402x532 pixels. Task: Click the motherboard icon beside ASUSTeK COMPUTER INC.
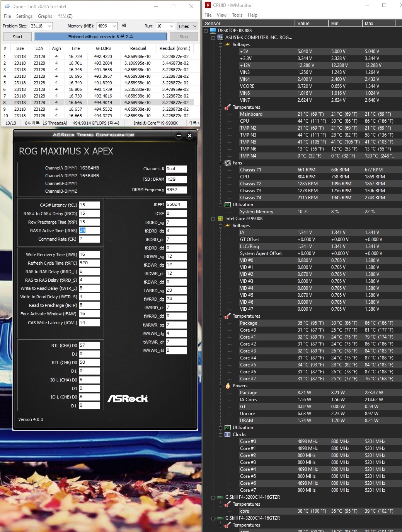[220, 37]
